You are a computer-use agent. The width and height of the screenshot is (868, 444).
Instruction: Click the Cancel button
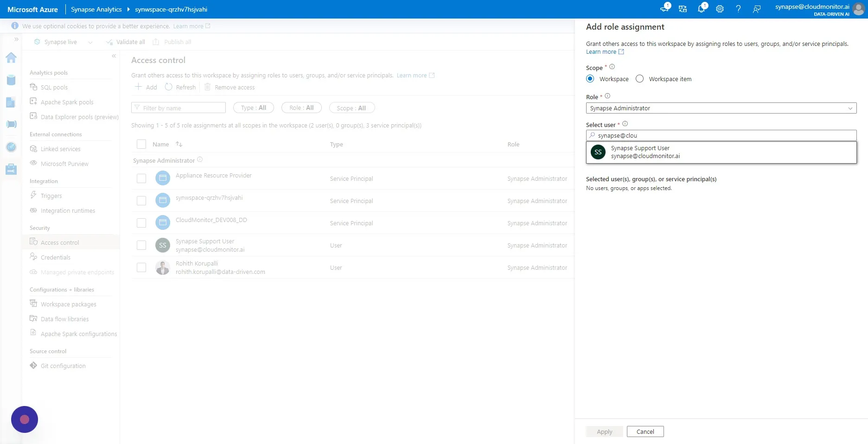(645, 431)
